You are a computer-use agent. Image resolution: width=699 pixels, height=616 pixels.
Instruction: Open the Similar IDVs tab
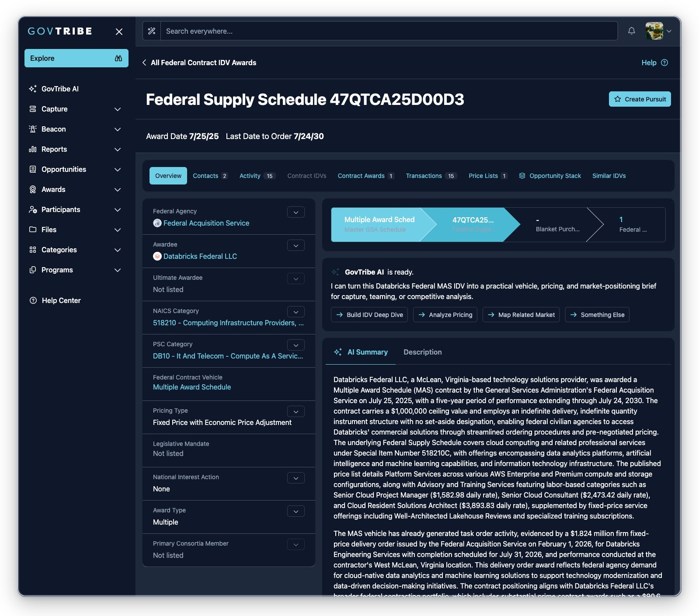[609, 176]
